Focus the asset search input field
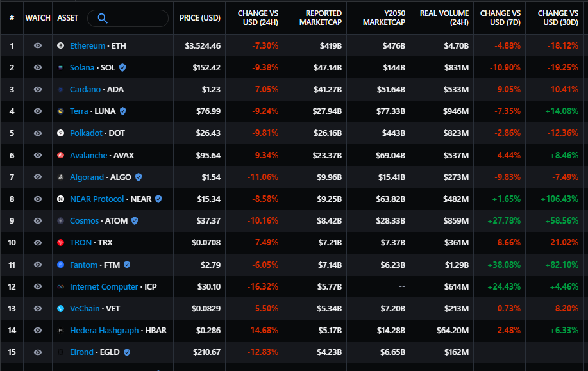The width and height of the screenshot is (588, 371). [128, 18]
